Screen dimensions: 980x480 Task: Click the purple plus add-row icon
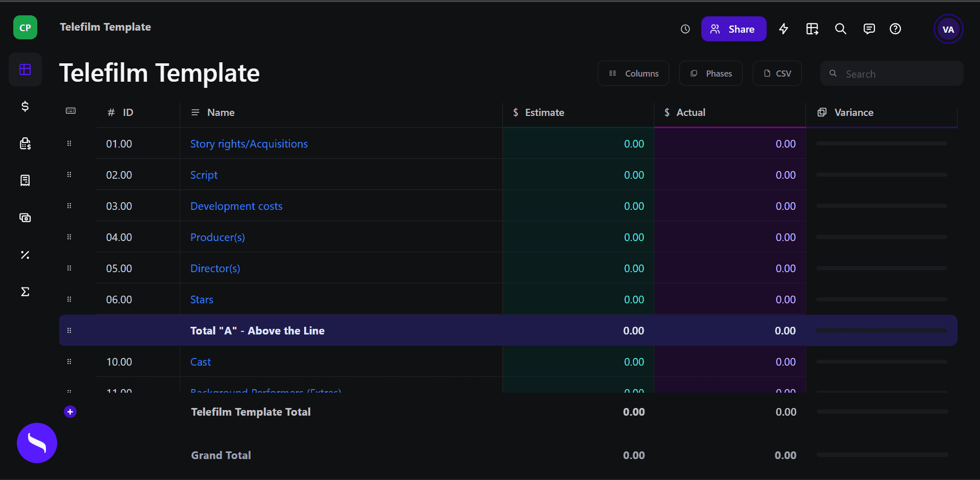click(x=70, y=412)
